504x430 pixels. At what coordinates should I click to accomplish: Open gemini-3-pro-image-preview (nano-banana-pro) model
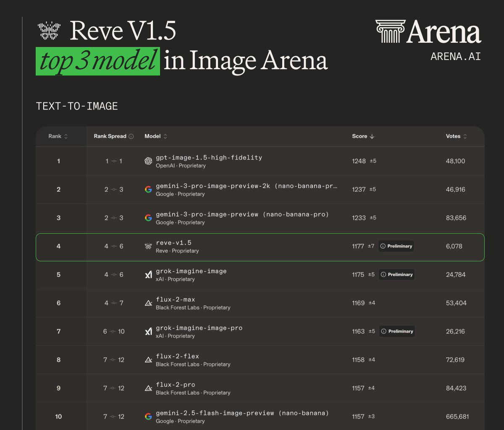(x=242, y=214)
